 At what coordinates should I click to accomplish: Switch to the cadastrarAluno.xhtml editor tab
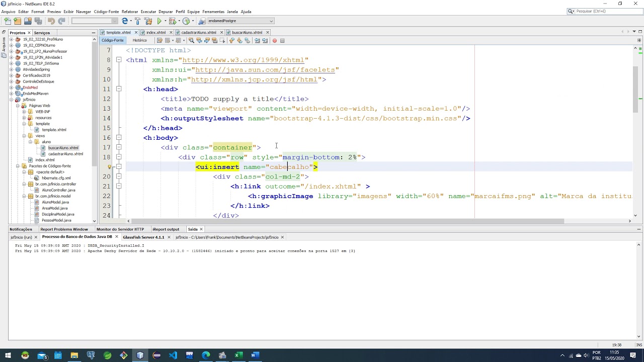[199, 32]
